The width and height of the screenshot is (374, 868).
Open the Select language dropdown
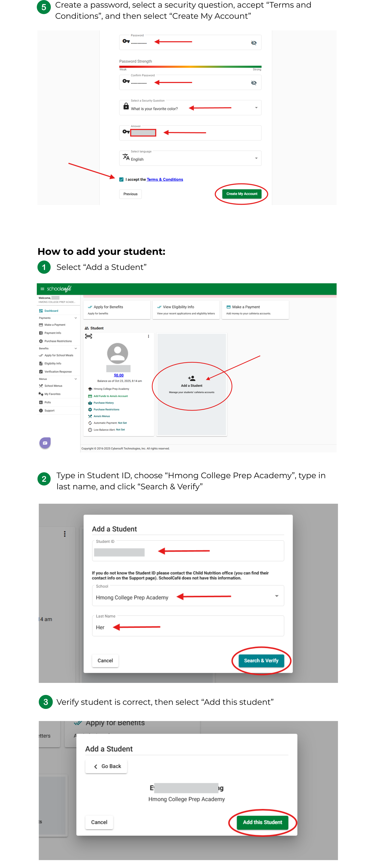point(256,158)
